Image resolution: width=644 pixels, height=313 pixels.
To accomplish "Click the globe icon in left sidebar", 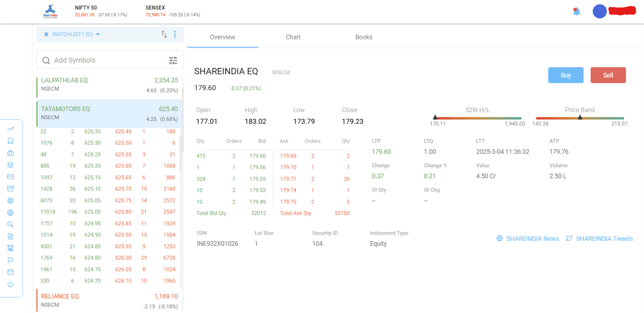I will (10, 213).
